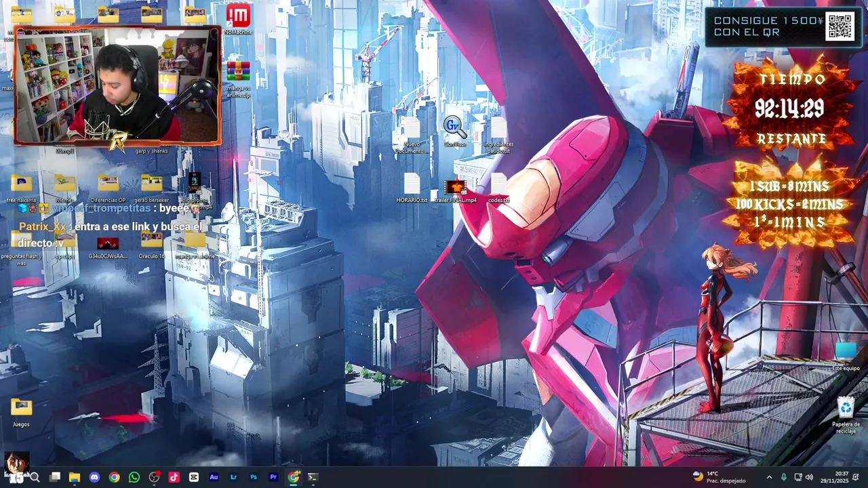Switch to active Chrome profile window
The height and width of the screenshot is (488, 868).
coord(293,477)
